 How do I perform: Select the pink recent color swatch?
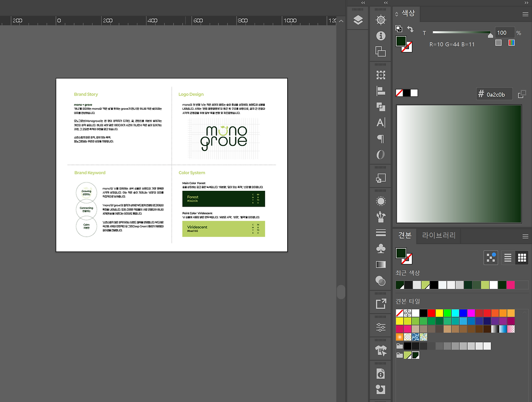click(511, 285)
